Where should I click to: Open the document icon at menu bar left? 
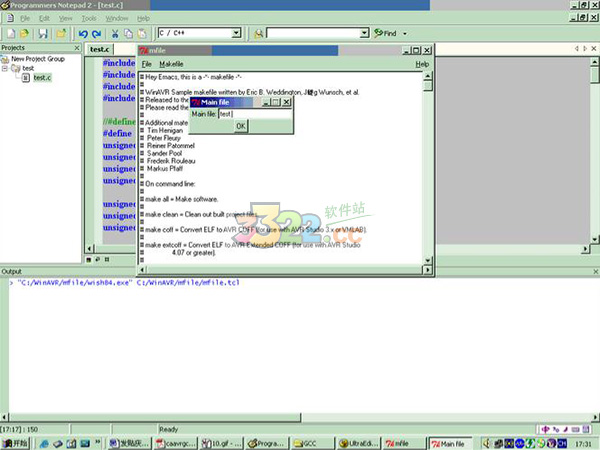pos(10,18)
